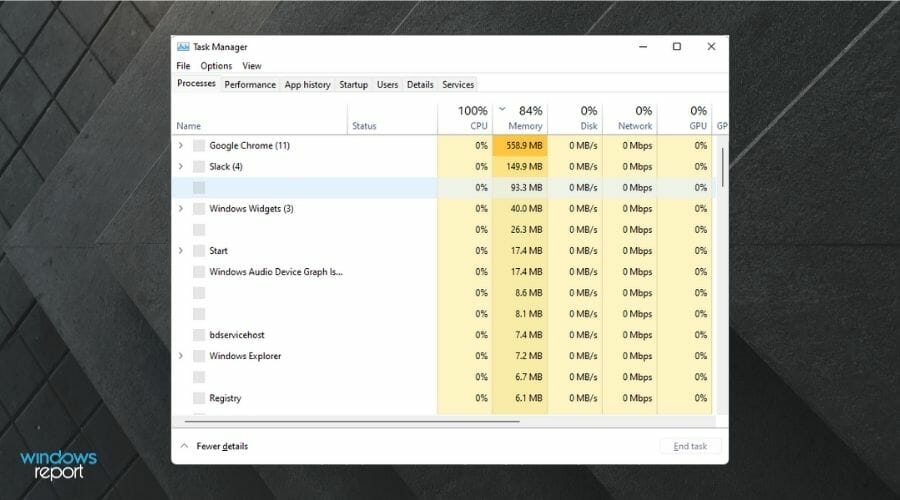
Task: Open the Options menu
Action: (216, 66)
